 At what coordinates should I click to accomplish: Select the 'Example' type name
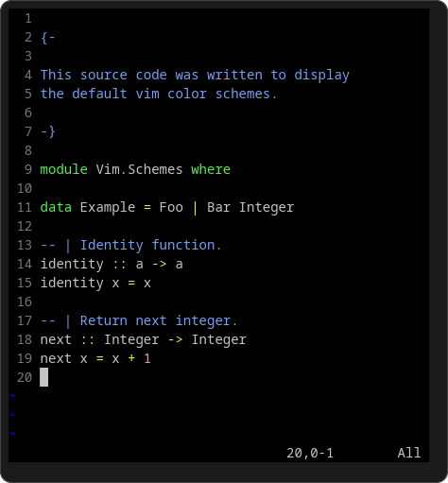(108, 207)
